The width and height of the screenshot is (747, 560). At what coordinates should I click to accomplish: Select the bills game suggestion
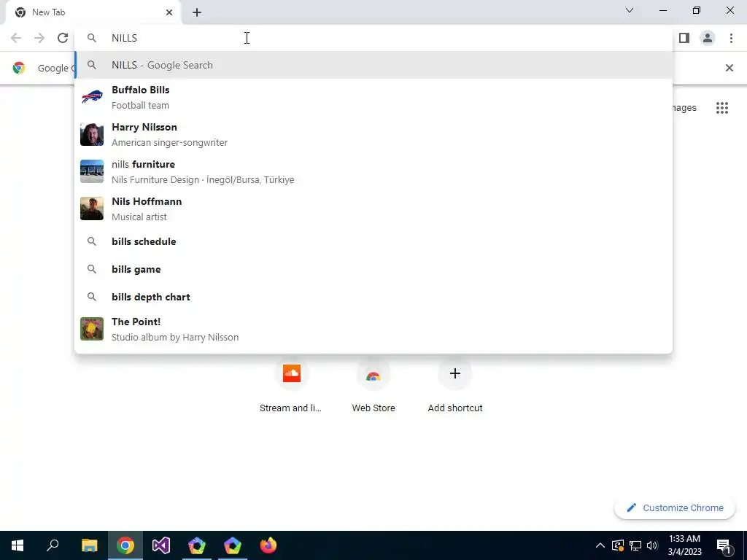tap(373, 269)
